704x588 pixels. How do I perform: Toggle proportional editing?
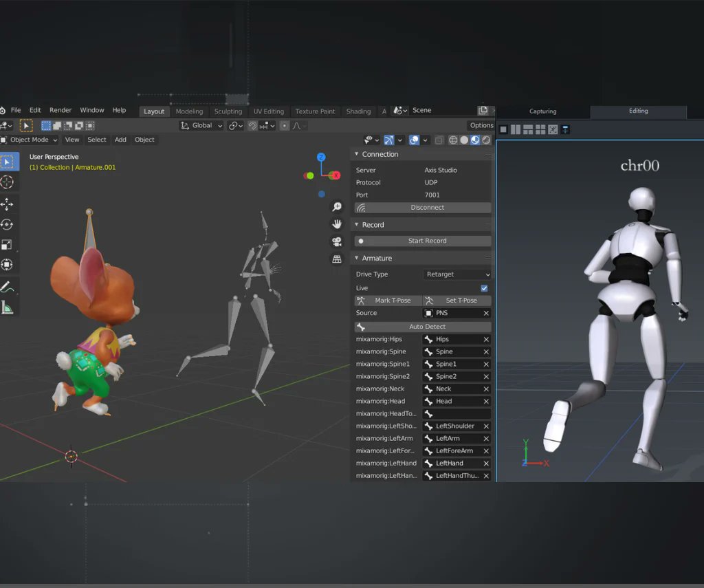tap(285, 126)
